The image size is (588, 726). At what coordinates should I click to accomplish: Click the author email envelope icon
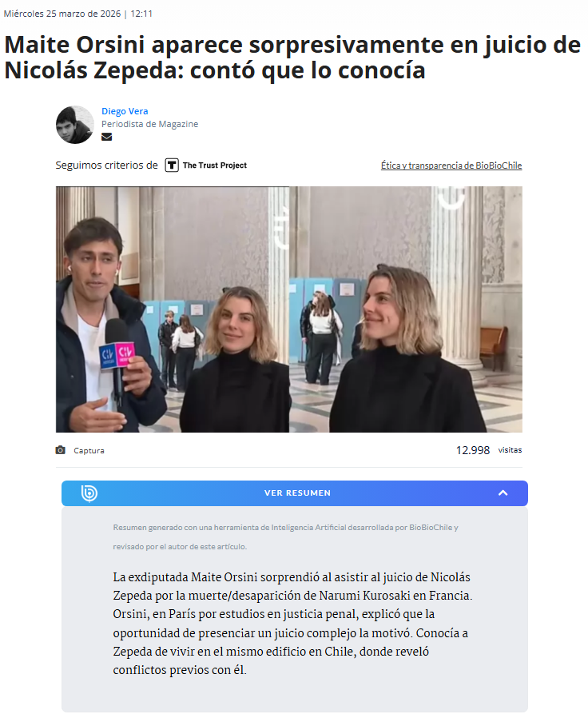point(106,137)
